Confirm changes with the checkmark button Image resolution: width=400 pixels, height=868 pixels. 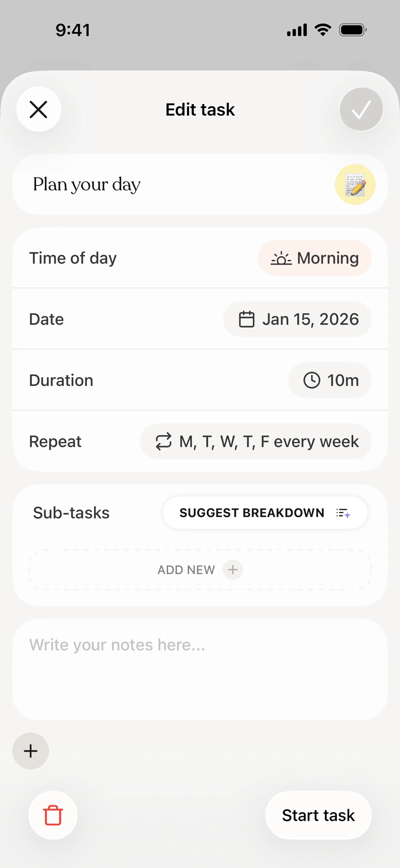(361, 109)
